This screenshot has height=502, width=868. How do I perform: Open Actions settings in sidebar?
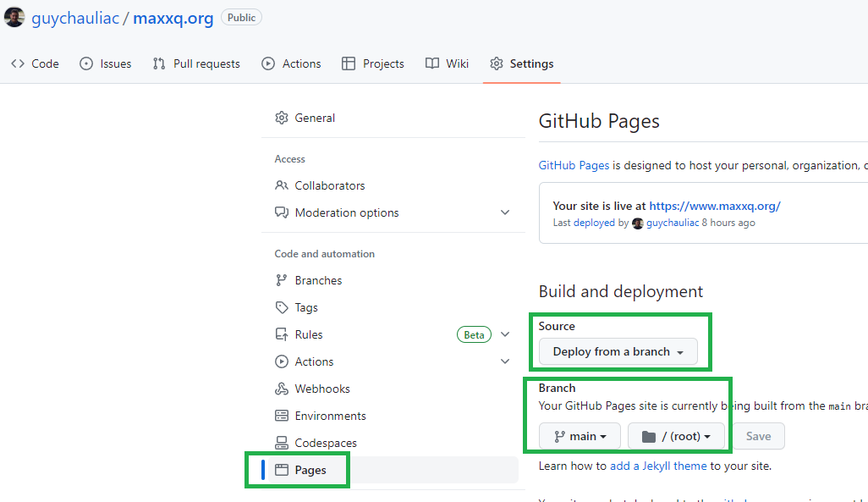(x=393, y=361)
